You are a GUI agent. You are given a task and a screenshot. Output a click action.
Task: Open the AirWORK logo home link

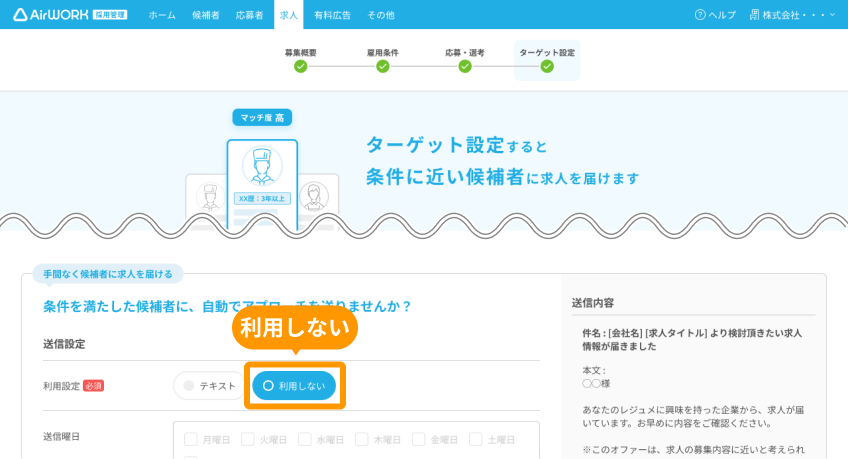coord(70,15)
